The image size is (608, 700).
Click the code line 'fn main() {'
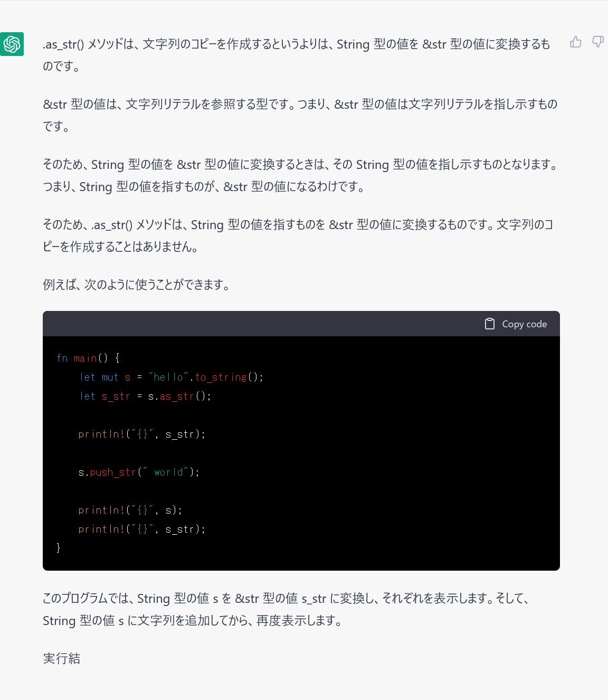88,358
